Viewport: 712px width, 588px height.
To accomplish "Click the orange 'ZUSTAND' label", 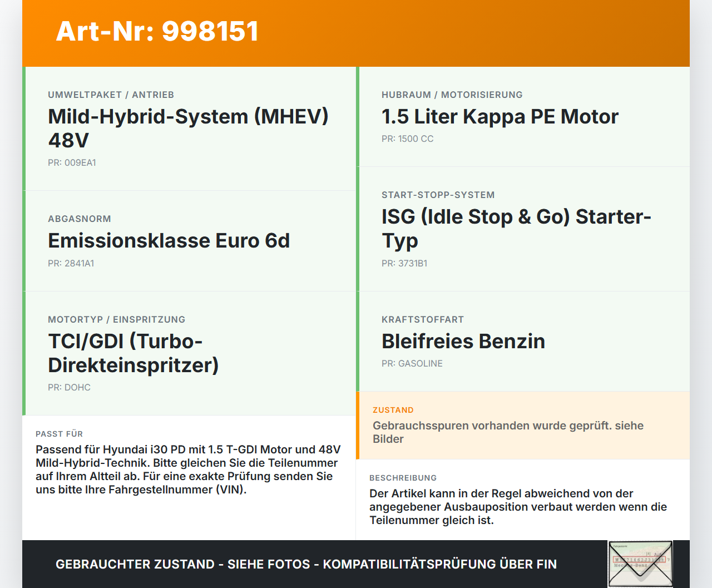I will tap(393, 410).
